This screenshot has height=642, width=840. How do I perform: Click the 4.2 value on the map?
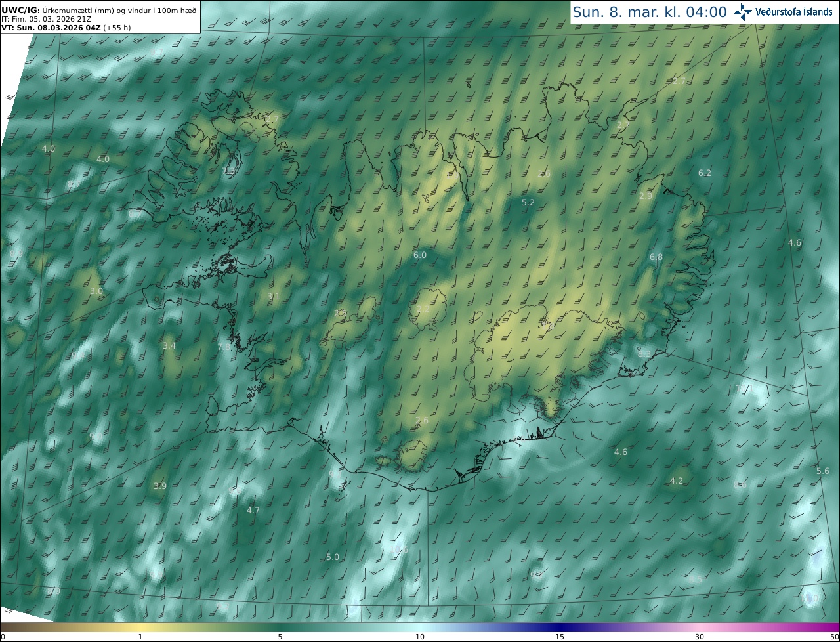pyautogui.click(x=677, y=481)
